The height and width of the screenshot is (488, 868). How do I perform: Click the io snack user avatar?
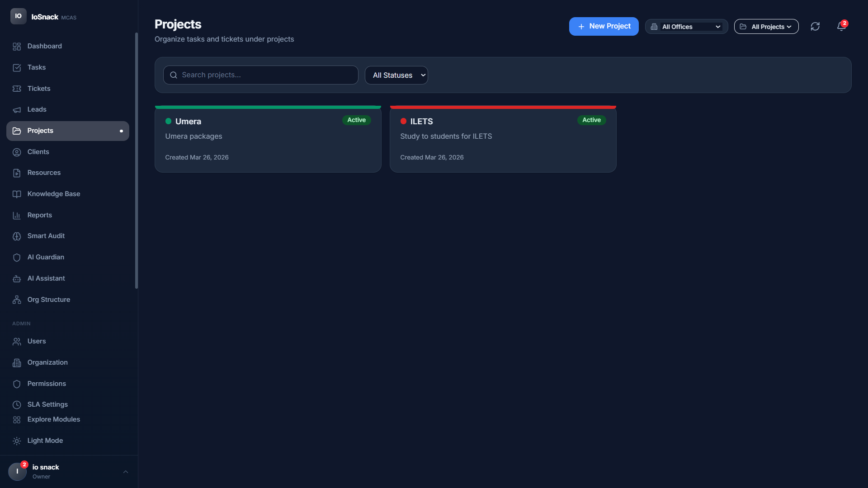pos(17,471)
